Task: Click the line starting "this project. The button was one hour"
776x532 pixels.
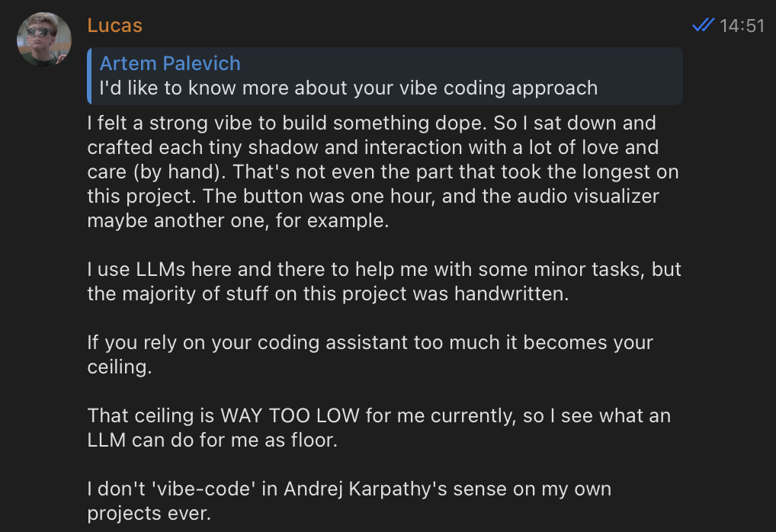Action: pos(373,196)
